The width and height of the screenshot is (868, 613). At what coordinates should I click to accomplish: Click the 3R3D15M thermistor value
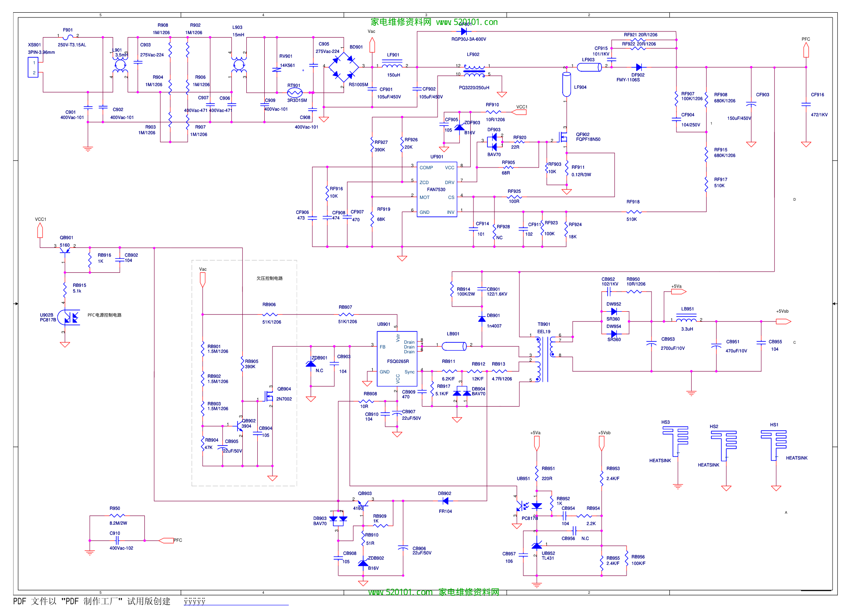click(297, 101)
